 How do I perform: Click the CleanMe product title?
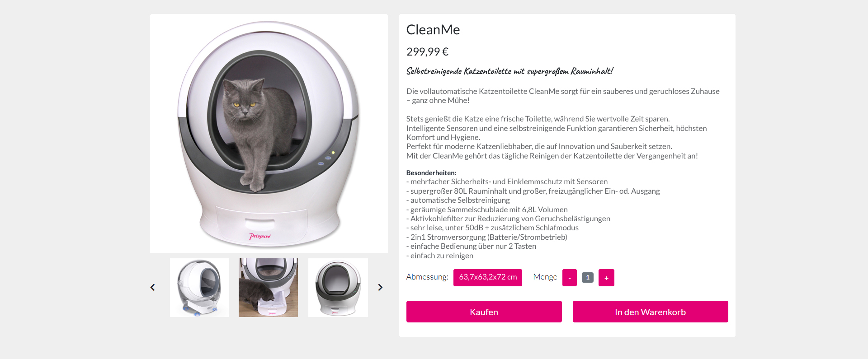coord(433,29)
